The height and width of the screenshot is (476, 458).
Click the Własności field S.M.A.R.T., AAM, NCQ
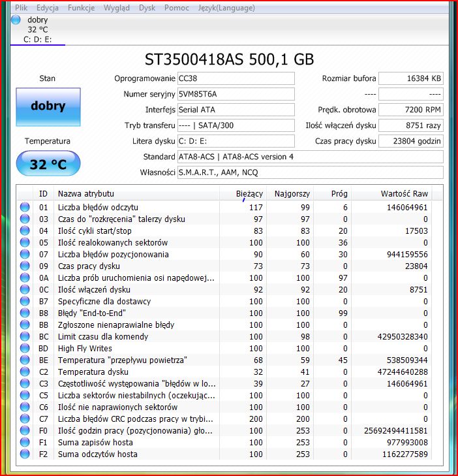click(310, 172)
